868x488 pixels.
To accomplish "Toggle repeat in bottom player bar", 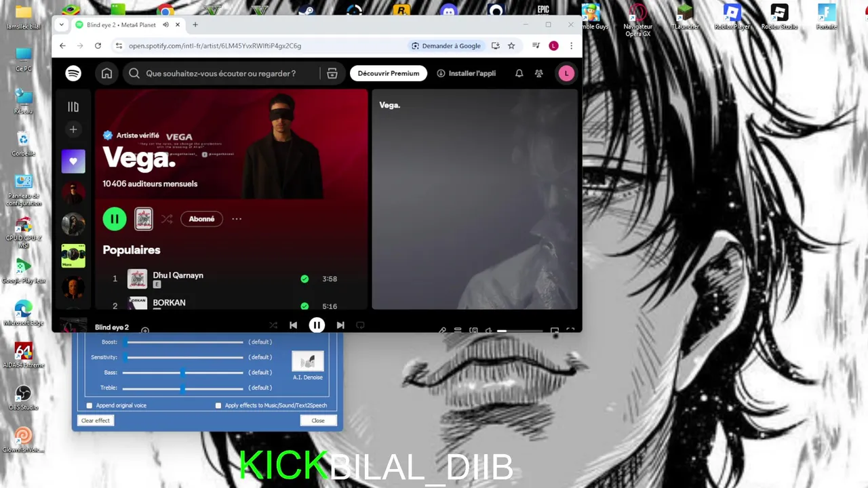I will [x=360, y=325].
